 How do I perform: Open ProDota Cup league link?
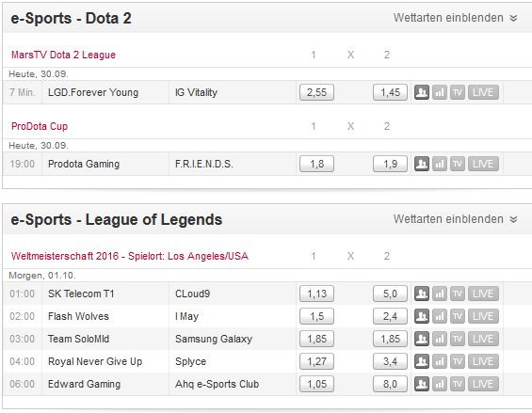pyautogui.click(x=40, y=126)
